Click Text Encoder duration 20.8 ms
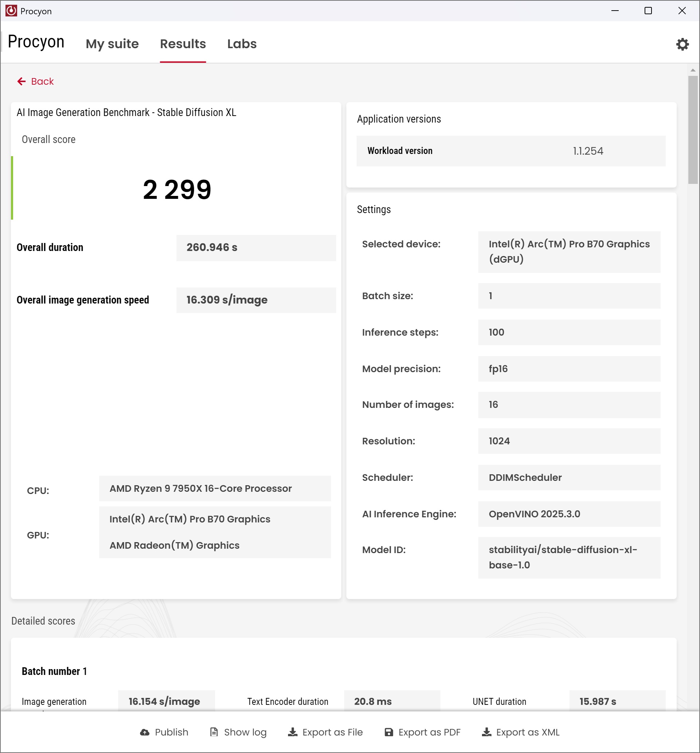This screenshot has width=700, height=753. [392, 702]
